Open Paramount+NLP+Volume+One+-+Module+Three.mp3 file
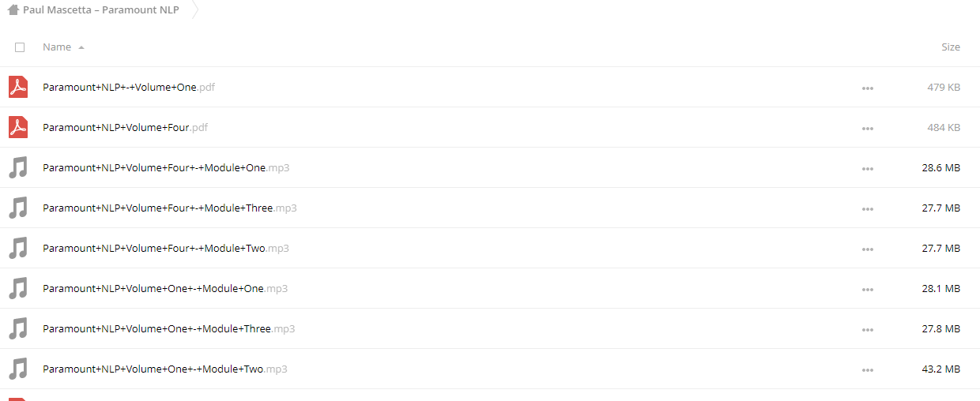This screenshot has width=980, height=401. pos(169,328)
